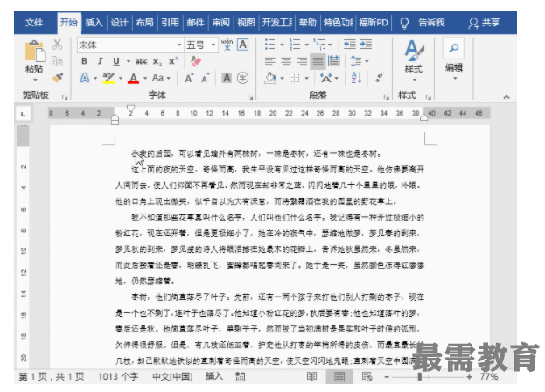Toggle justified alignment
This screenshot has width=545, height=392.
(x=318, y=61)
